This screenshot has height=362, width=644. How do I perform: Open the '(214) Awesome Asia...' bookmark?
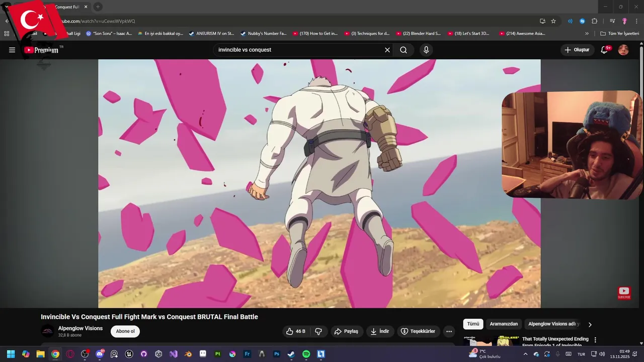[x=522, y=34]
